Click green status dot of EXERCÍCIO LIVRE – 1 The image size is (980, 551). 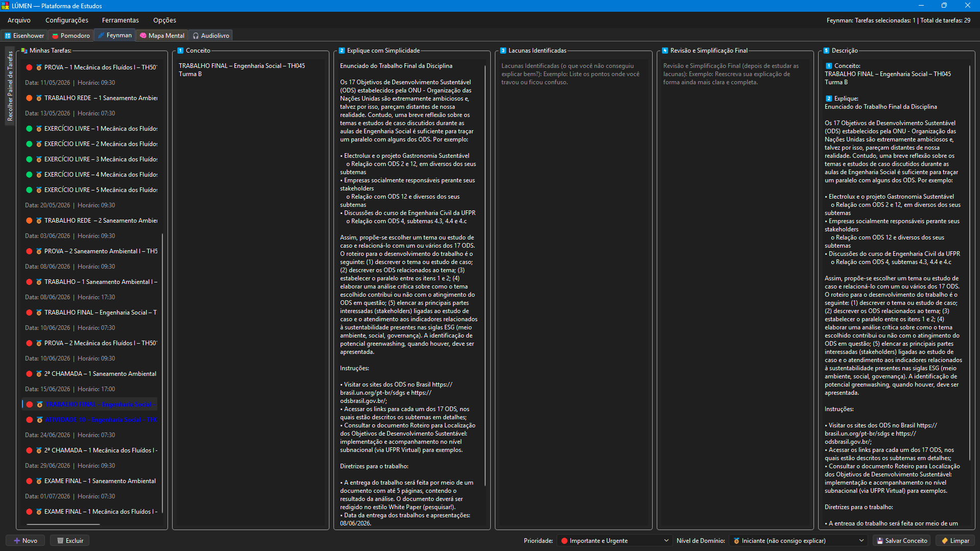coord(30,129)
